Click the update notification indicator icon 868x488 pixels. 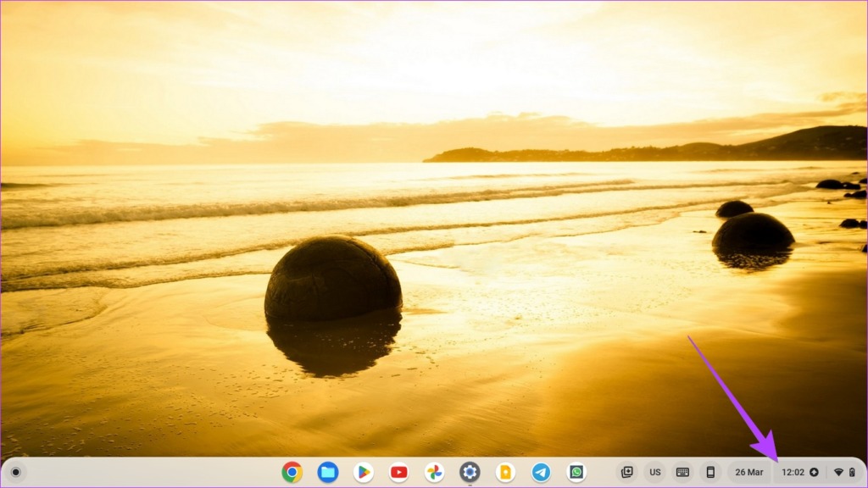click(815, 472)
